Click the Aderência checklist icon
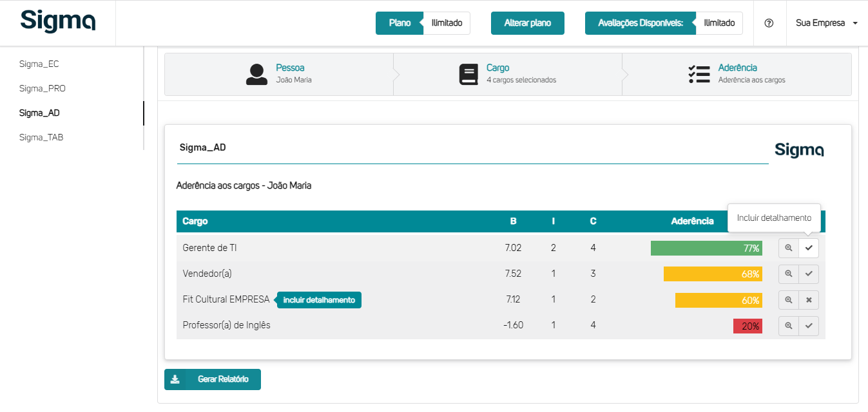868x412 pixels. coord(699,74)
